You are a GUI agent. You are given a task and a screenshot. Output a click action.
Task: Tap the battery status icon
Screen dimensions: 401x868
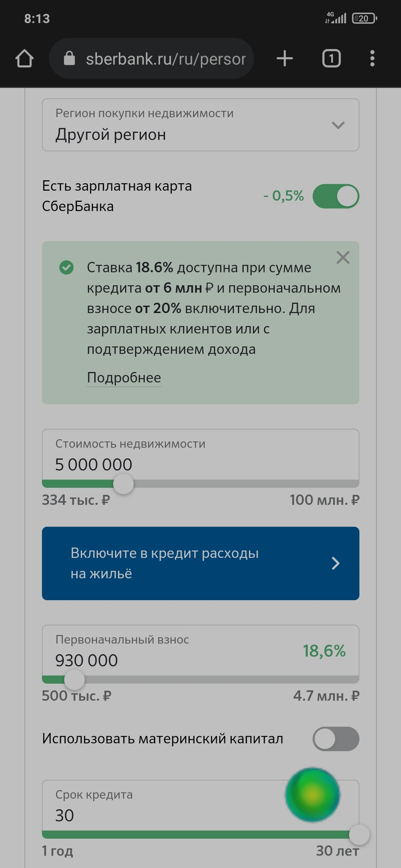click(364, 18)
